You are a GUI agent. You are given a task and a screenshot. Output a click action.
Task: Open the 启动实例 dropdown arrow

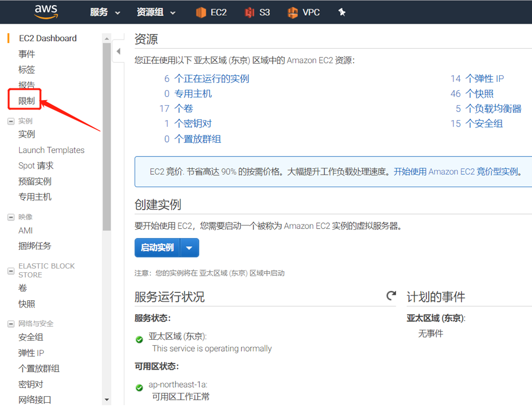(x=189, y=247)
